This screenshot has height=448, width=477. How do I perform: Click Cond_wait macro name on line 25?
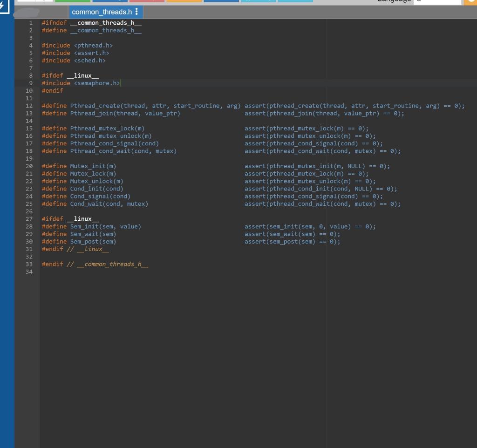(86, 204)
